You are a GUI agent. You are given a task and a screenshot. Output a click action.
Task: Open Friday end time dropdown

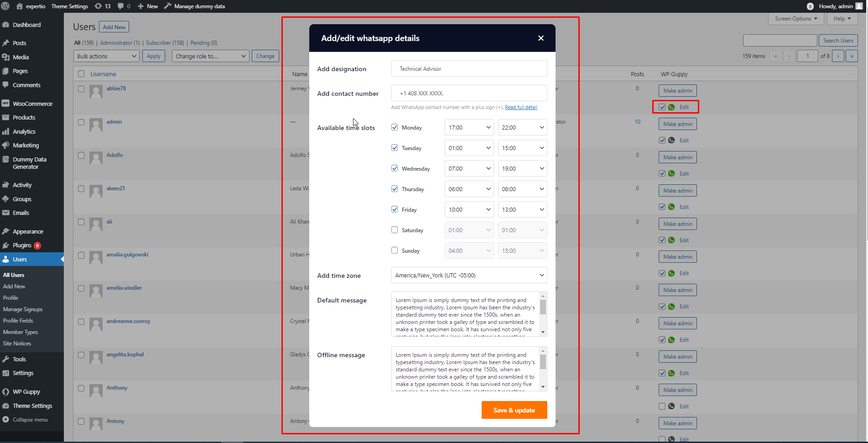pyautogui.click(x=522, y=210)
